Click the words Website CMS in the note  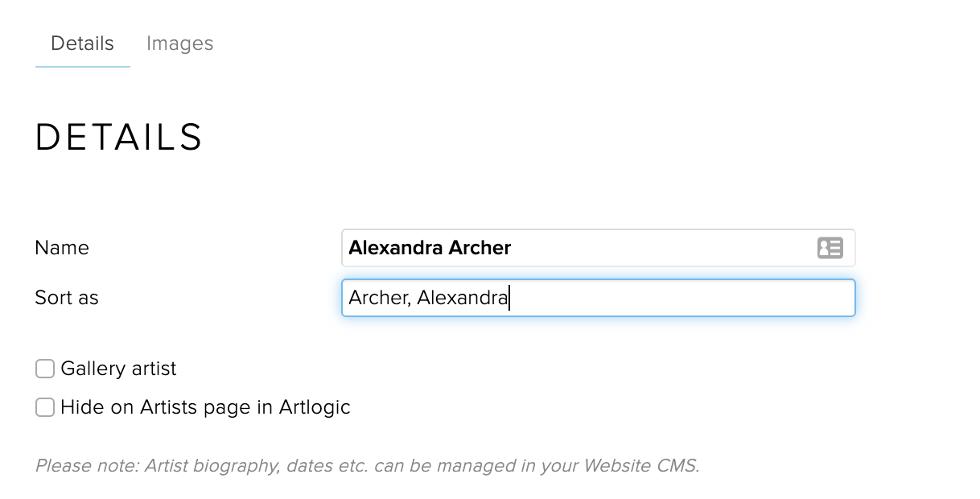(x=640, y=465)
